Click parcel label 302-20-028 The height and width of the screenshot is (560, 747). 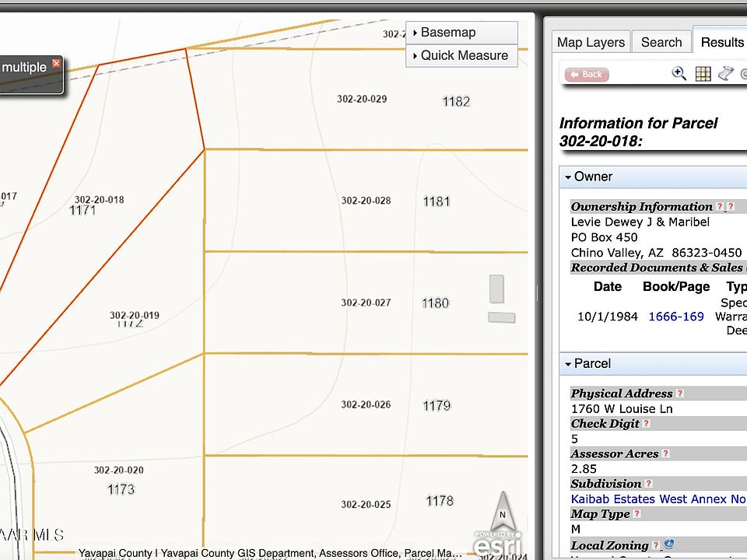pyautogui.click(x=366, y=201)
